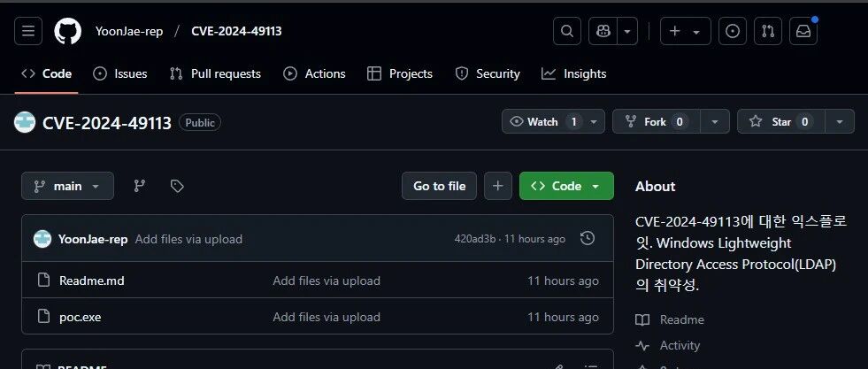
Task: Click the repository avatar next to the title
Action: 25,122
